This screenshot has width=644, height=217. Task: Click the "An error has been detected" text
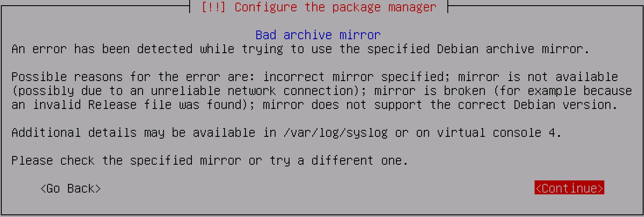102,49
